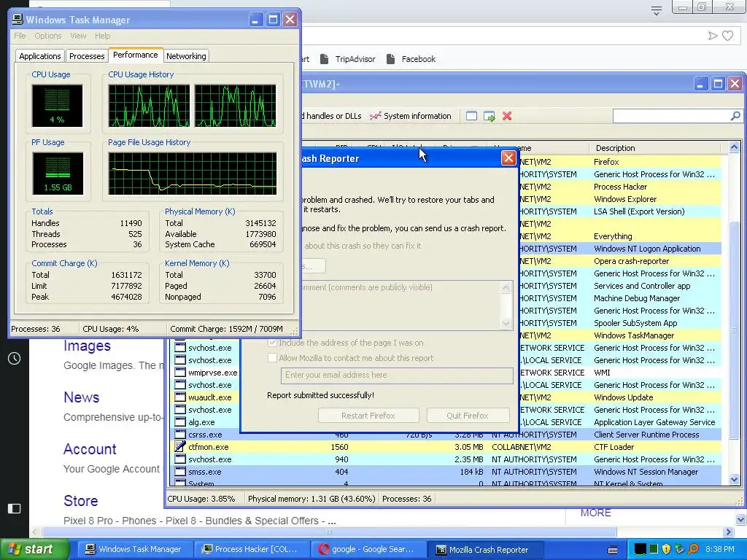Click yellow security shield tray icon
This screenshot has width=747, height=560.
pyautogui.click(x=666, y=549)
